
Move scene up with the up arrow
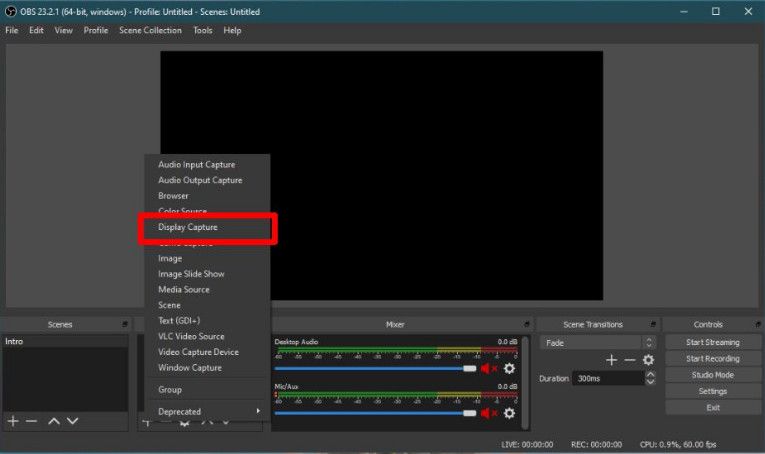[x=54, y=422]
